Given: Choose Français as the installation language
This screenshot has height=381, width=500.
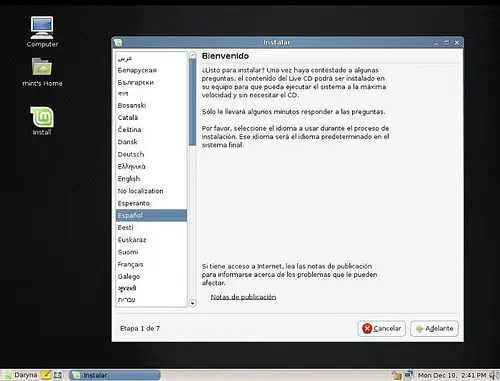Looking at the screenshot, I should (151, 264).
